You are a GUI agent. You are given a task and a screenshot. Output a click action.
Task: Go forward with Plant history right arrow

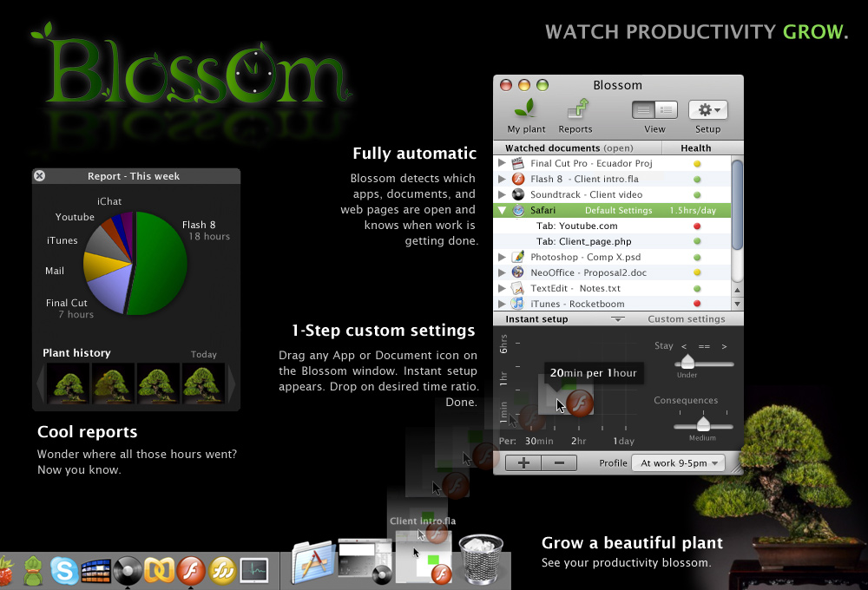point(232,383)
